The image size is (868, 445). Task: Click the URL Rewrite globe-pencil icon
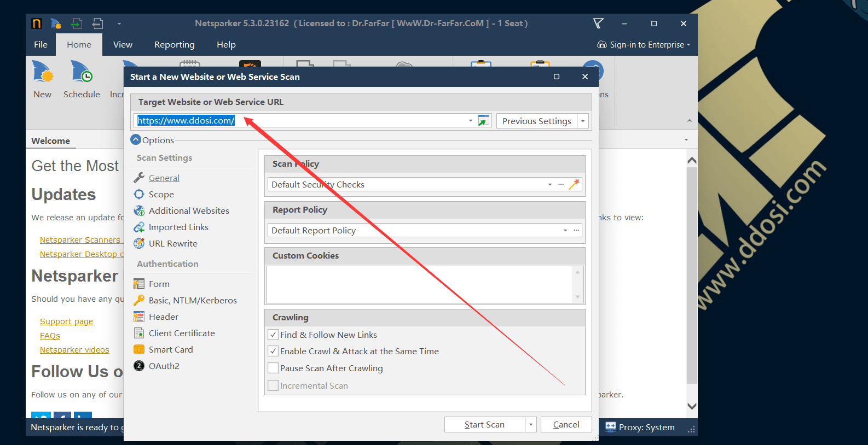tap(139, 243)
